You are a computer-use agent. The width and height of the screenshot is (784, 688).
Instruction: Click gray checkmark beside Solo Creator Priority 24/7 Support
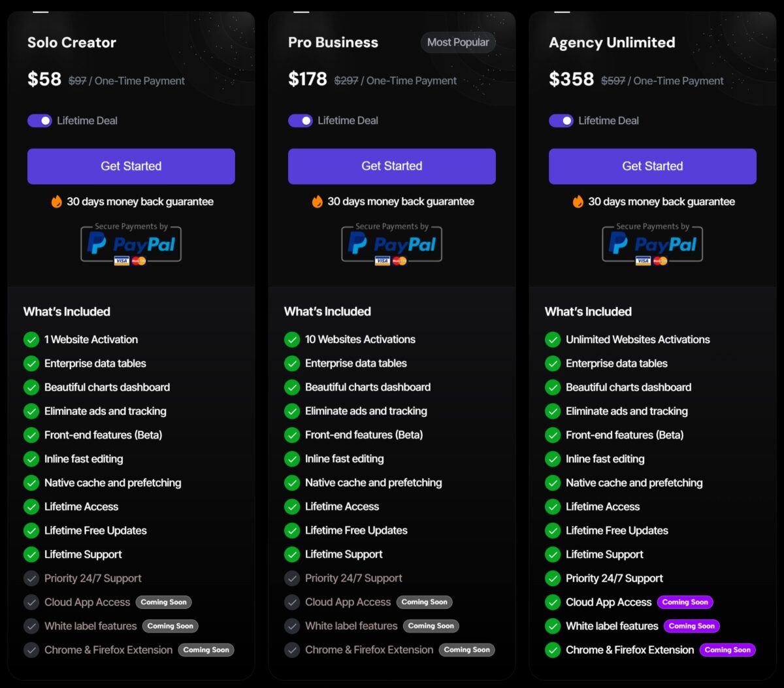[31, 578]
